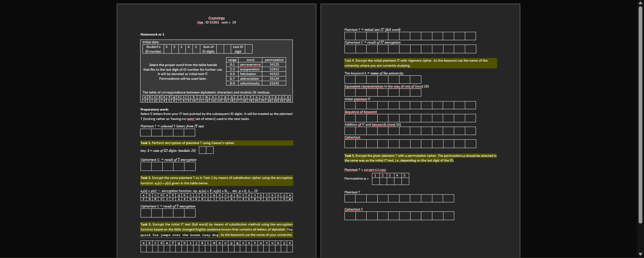
Task: Click permutation value 34125
Action: pyautogui.click(x=274, y=65)
